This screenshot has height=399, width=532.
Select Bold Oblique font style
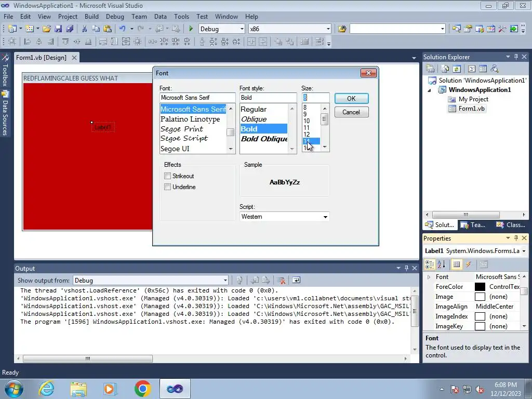263,139
